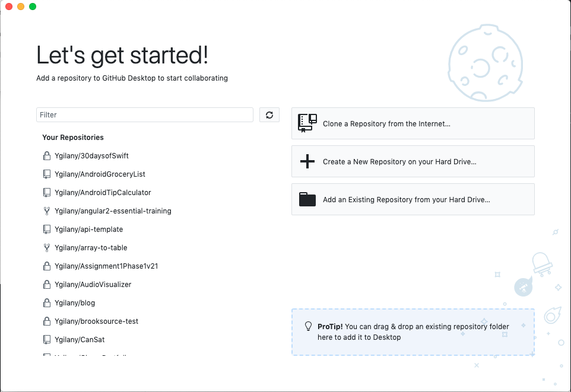Click the fork icon beside angular2-essential-training

(47, 211)
